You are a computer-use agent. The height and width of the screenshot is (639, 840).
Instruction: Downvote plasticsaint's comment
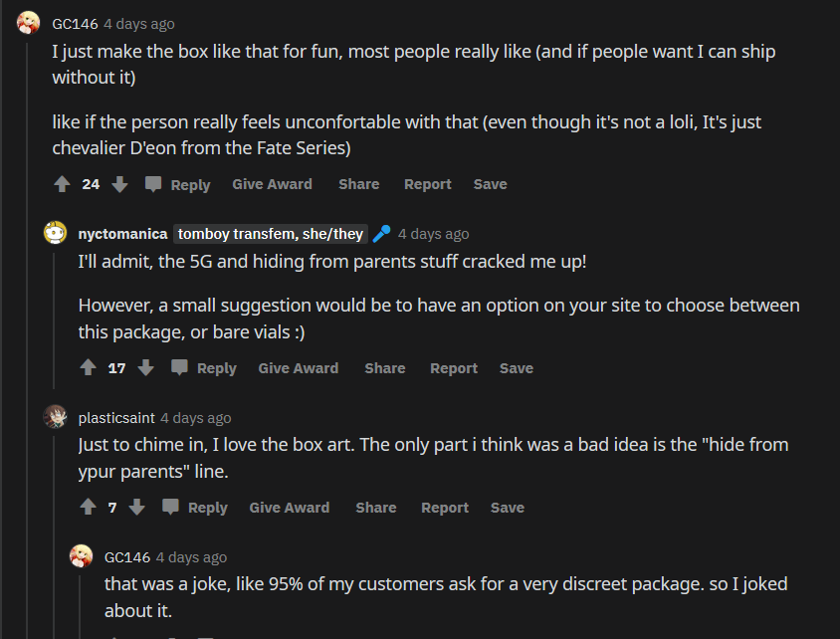(x=137, y=508)
